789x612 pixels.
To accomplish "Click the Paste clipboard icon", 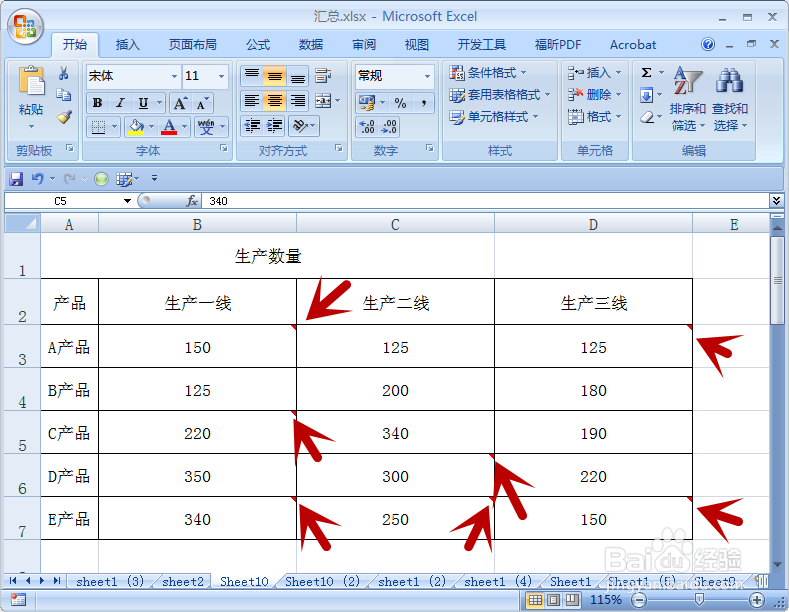I will (x=31, y=82).
